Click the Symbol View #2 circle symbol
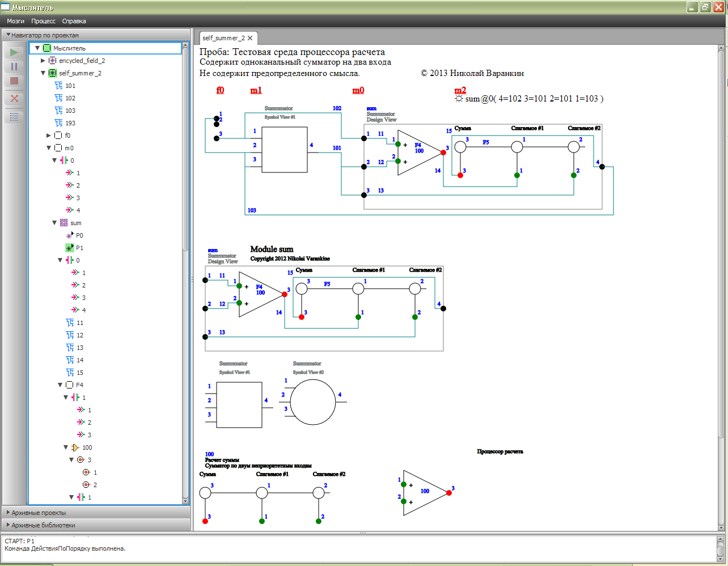Image resolution: width=728 pixels, height=566 pixels. click(x=313, y=402)
